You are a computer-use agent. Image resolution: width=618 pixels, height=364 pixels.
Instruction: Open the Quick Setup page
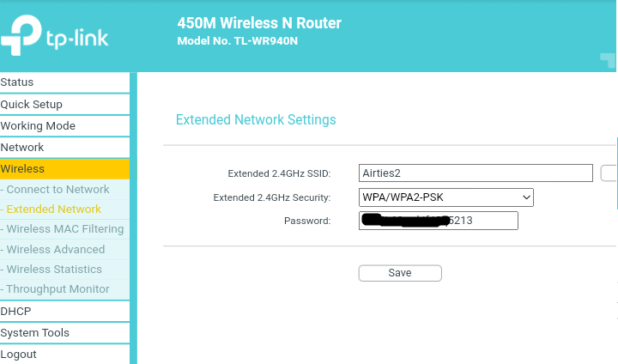pos(64,105)
